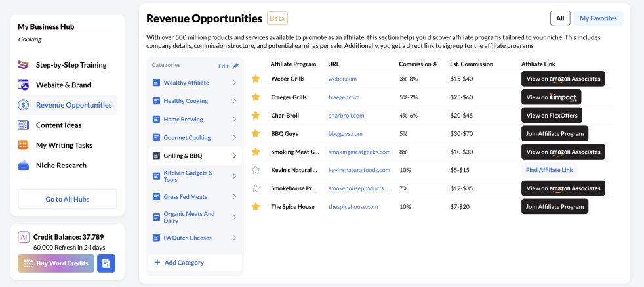The image size is (644, 287).
Task: Click the Website & Brand icon
Action: tap(24, 85)
